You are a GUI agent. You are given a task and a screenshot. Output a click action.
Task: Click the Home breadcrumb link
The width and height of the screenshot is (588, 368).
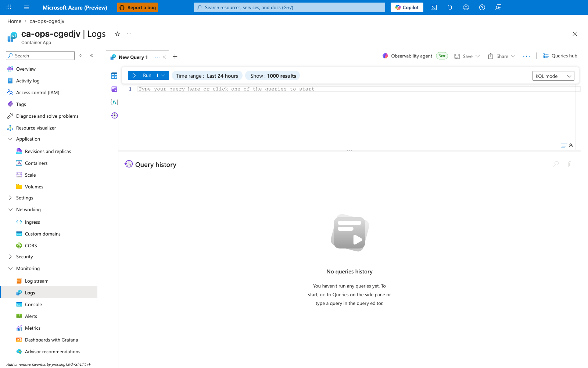click(x=14, y=21)
